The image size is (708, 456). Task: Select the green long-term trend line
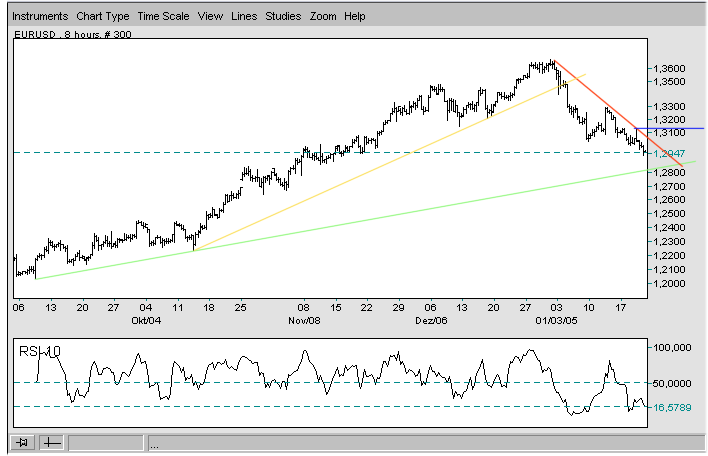click(x=366, y=220)
